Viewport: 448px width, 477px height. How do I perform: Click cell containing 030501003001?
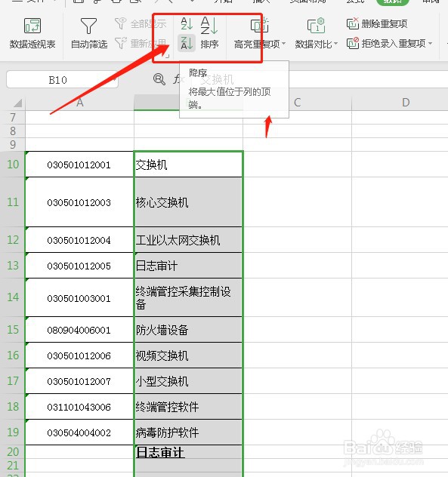(79, 298)
